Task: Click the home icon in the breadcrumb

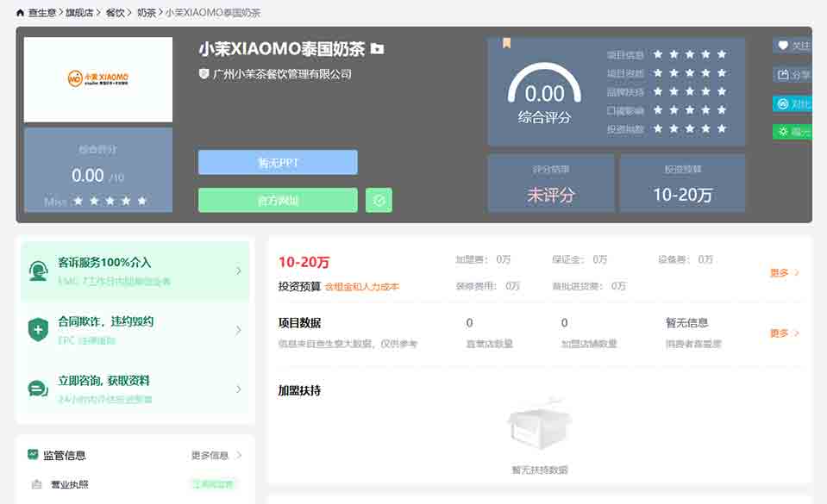Action: [21, 13]
